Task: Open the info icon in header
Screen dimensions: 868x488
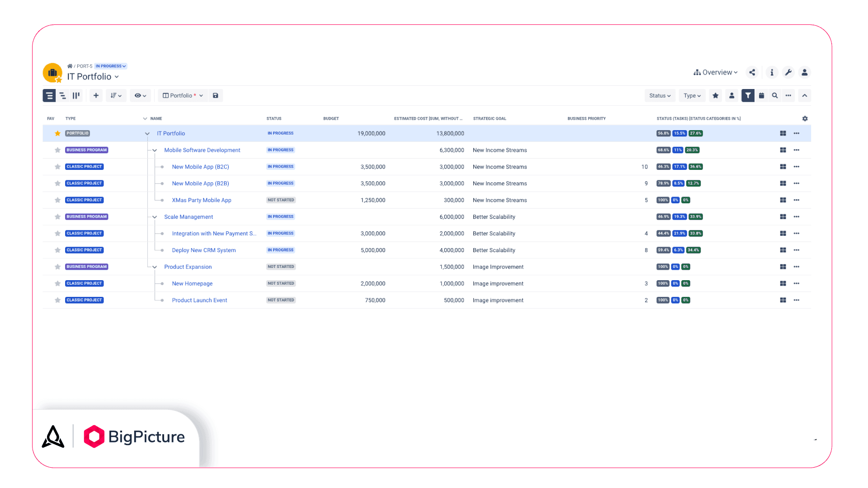Action: [772, 72]
